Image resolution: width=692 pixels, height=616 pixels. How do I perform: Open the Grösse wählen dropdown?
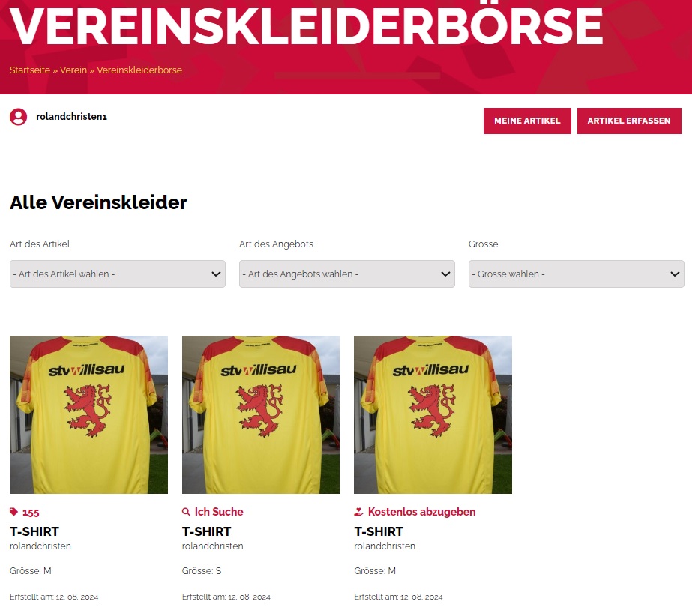[x=577, y=274]
